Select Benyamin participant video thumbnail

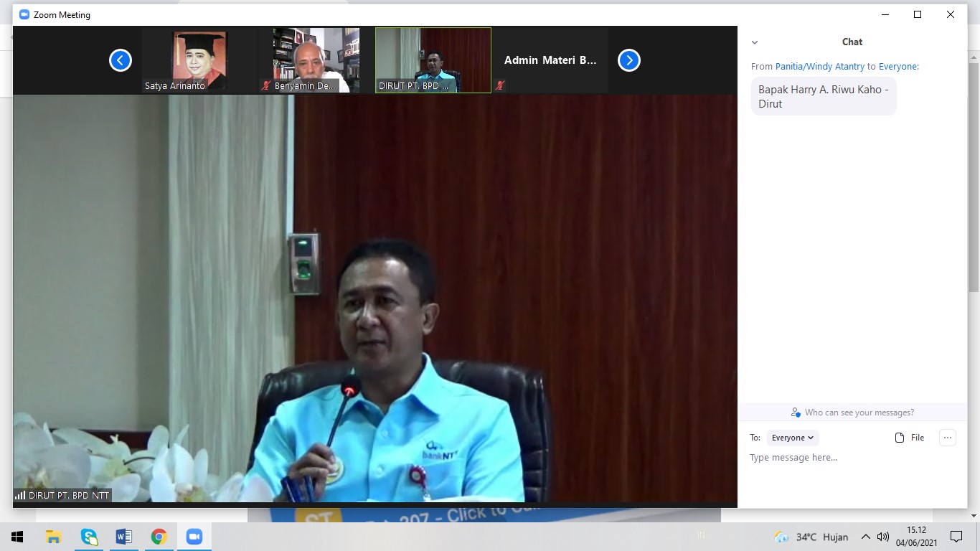coord(316,60)
